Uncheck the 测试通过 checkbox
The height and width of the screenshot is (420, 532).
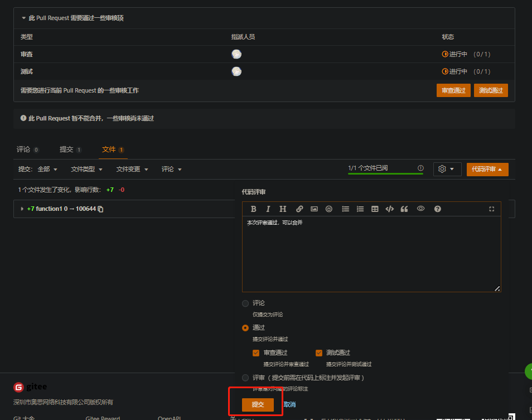319,353
